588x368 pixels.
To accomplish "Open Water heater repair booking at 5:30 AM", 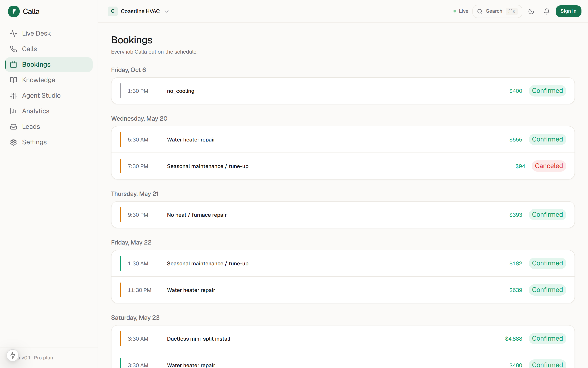I will point(343,139).
